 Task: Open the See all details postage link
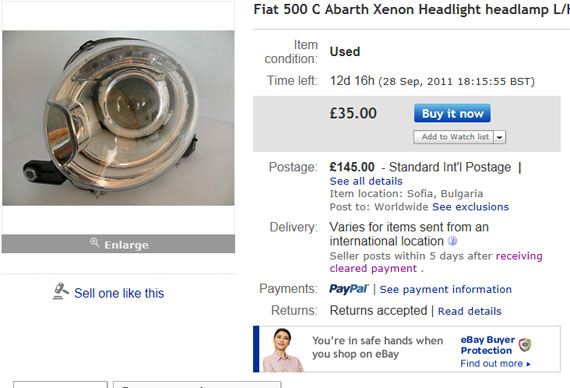tap(366, 181)
